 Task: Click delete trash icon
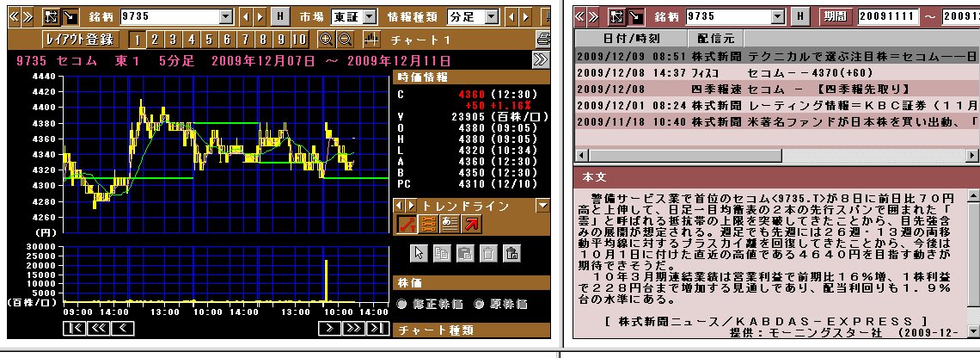pyautogui.click(x=489, y=253)
